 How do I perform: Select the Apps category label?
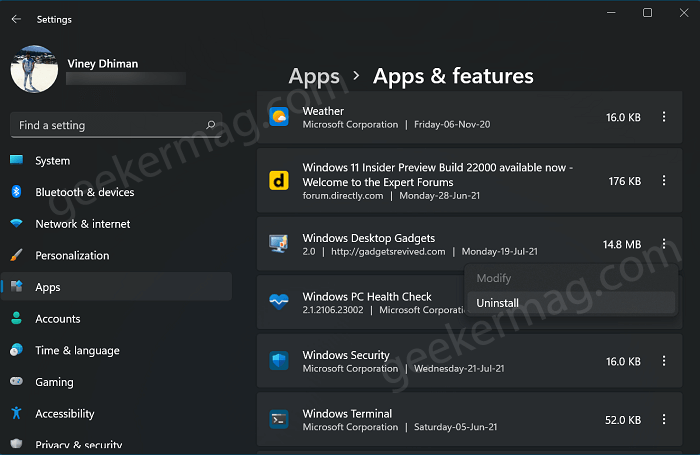coord(48,287)
